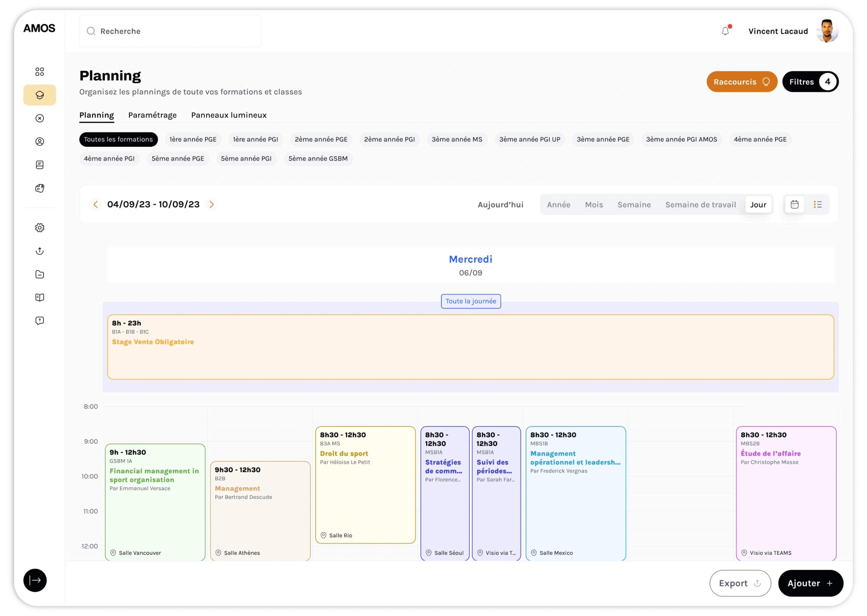867x616 pixels.
Task: Click the help question bubble icon
Action: point(39,321)
